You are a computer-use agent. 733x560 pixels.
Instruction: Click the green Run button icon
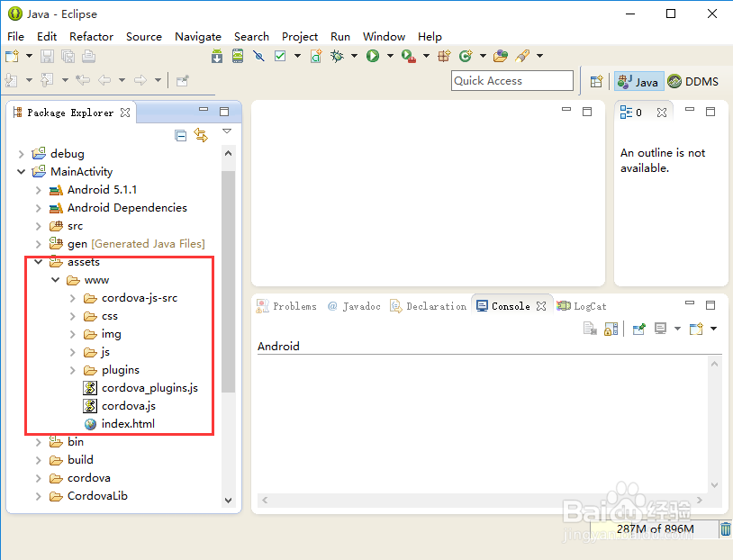tap(373, 56)
